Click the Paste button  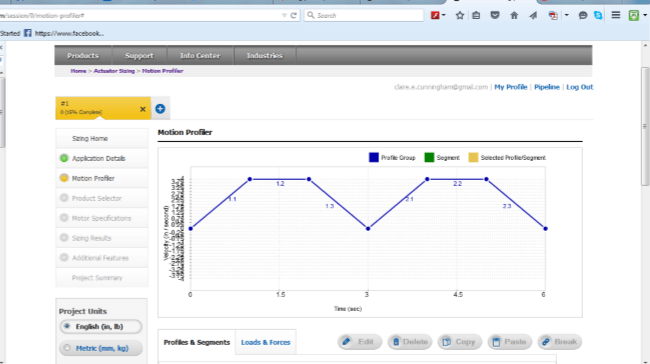click(x=509, y=342)
